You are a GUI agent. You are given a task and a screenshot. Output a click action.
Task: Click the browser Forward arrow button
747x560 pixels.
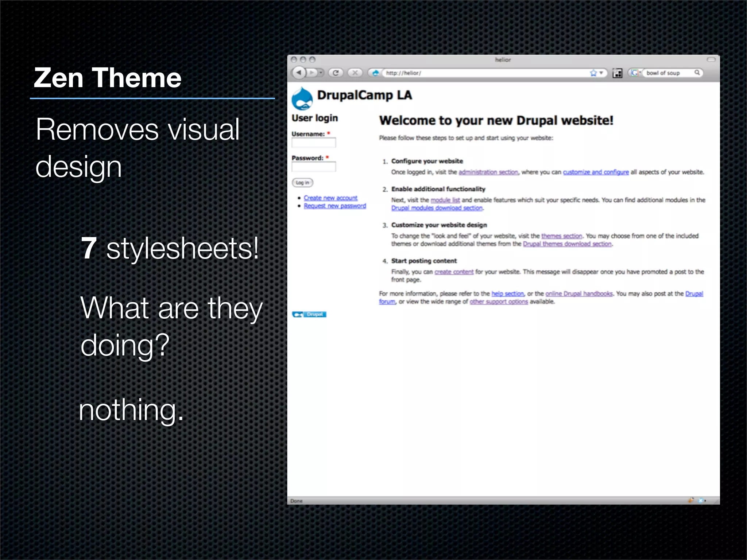(311, 73)
